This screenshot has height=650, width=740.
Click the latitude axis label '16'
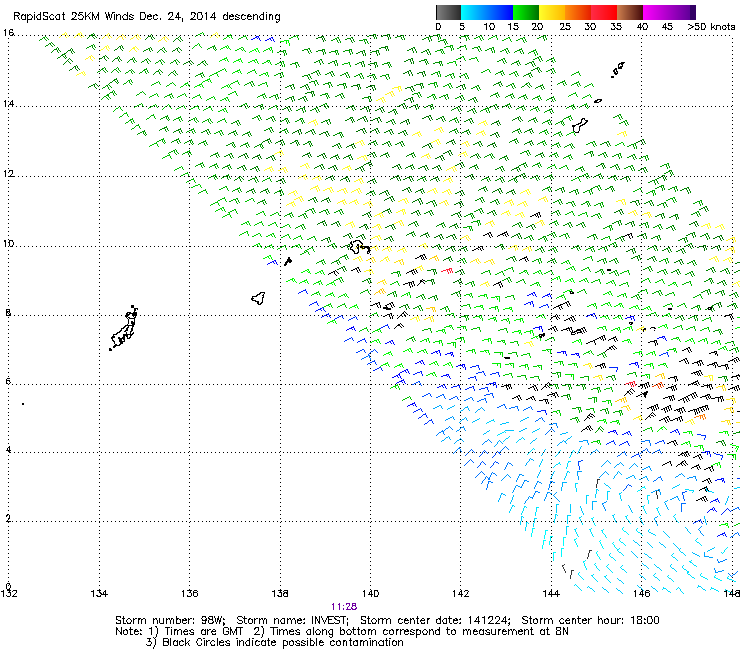8,33
